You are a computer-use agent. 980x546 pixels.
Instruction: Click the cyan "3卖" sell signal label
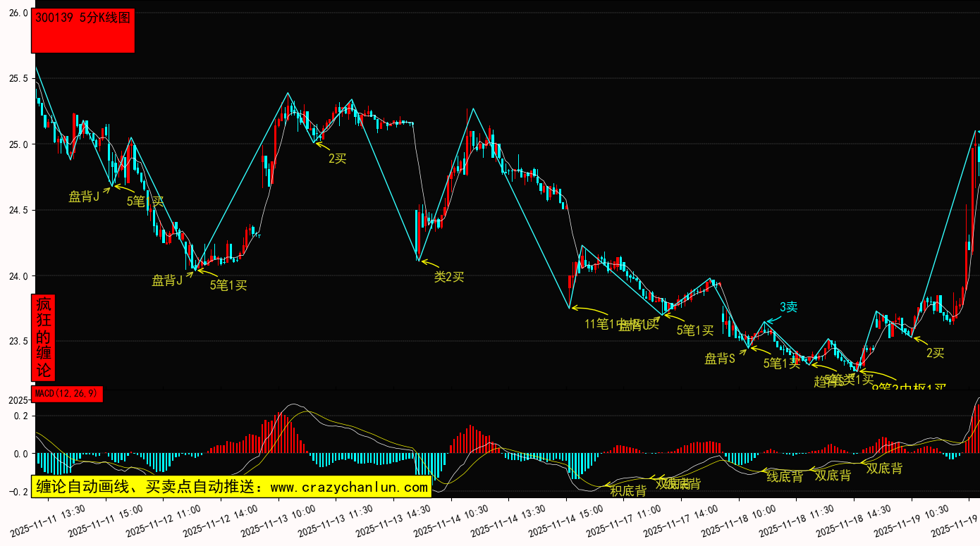(x=788, y=307)
